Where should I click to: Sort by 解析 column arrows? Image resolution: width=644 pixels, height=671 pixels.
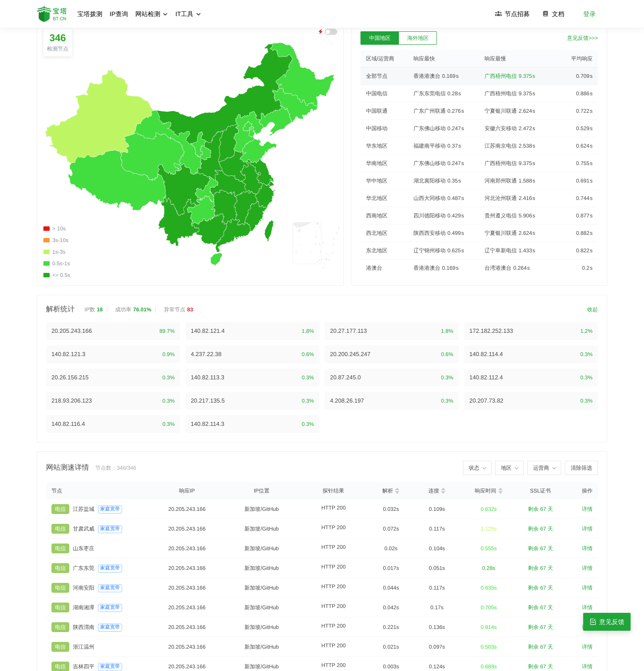pos(397,491)
